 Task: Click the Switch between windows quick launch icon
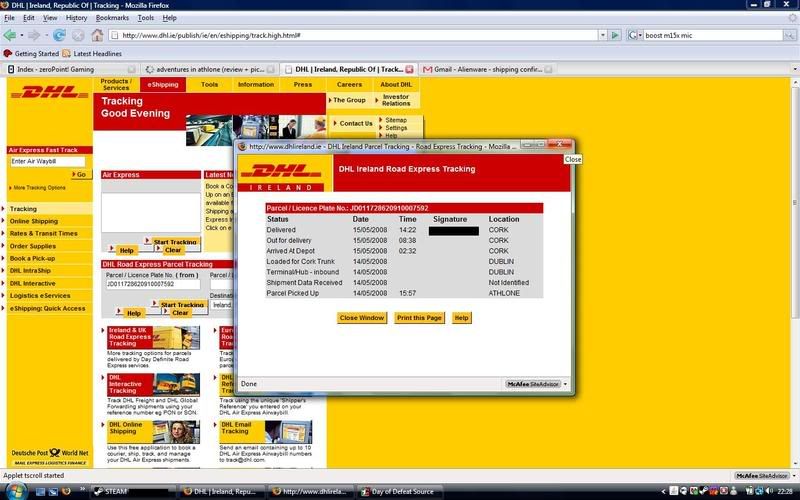(53, 491)
